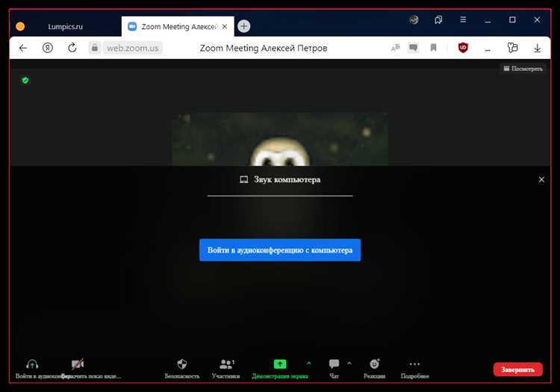Open the Участники participants panel
560x392 pixels.
click(225, 369)
